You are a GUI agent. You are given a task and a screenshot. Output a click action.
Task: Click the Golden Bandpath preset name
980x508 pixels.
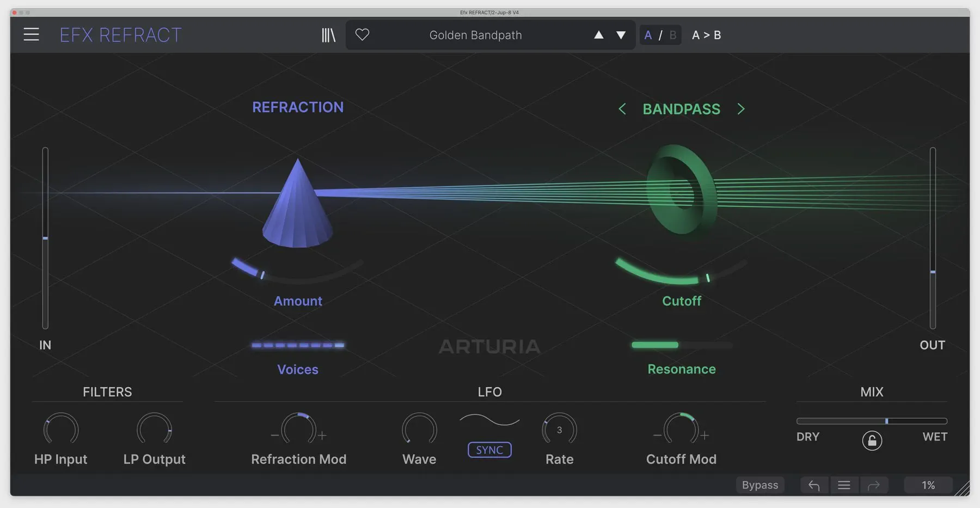click(x=475, y=35)
